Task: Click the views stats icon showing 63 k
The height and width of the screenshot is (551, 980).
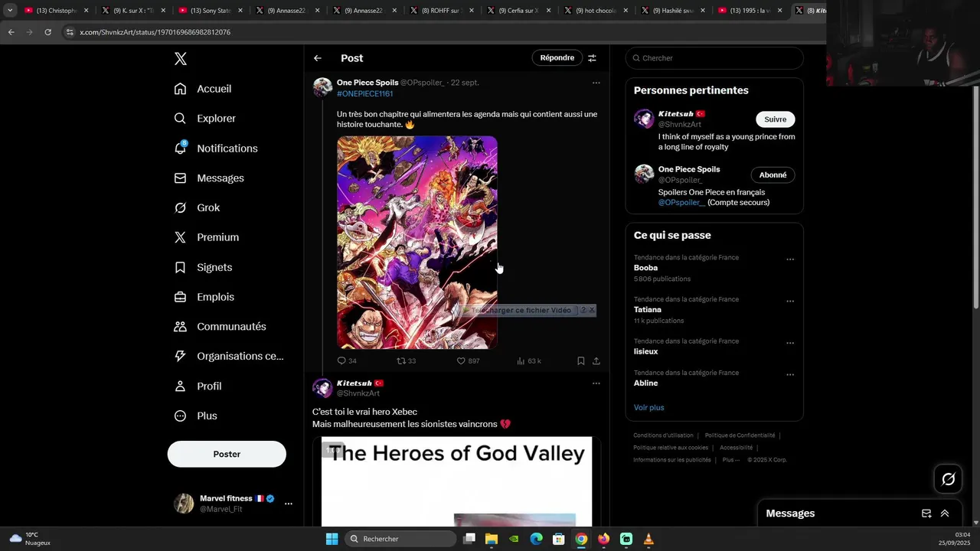Action: click(x=521, y=360)
